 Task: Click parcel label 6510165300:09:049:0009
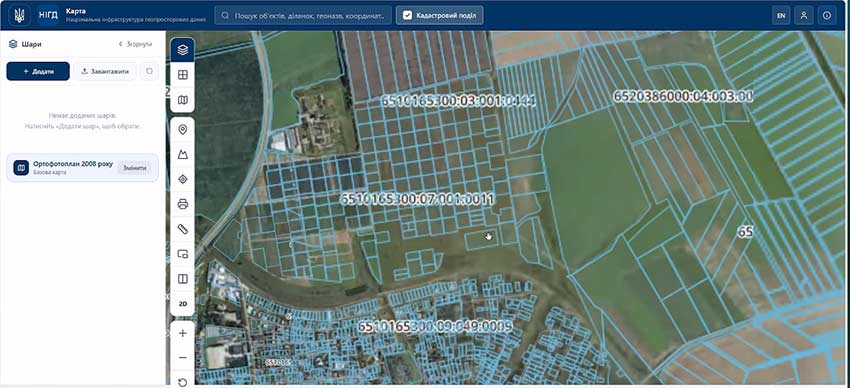(435, 326)
